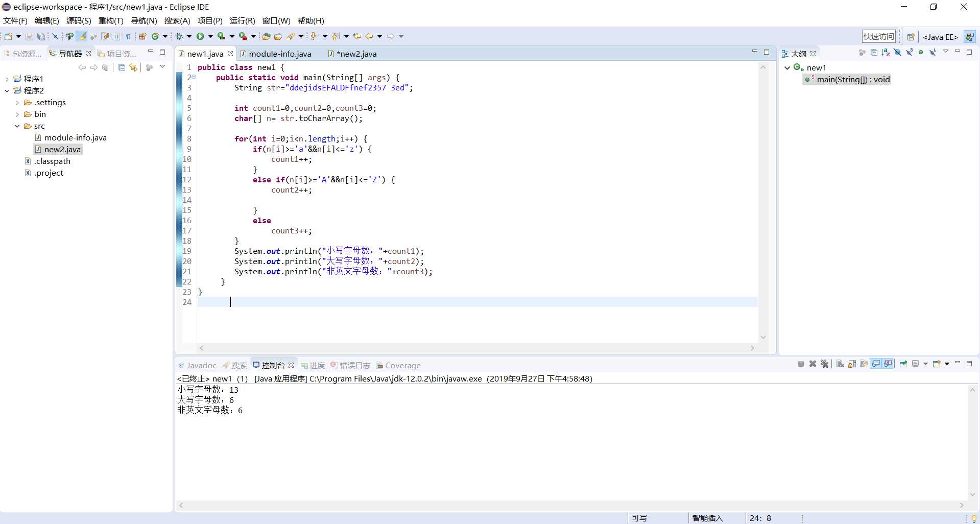The height and width of the screenshot is (524, 980).
Task: Open Navigator view menu triangle
Action: coord(162,67)
